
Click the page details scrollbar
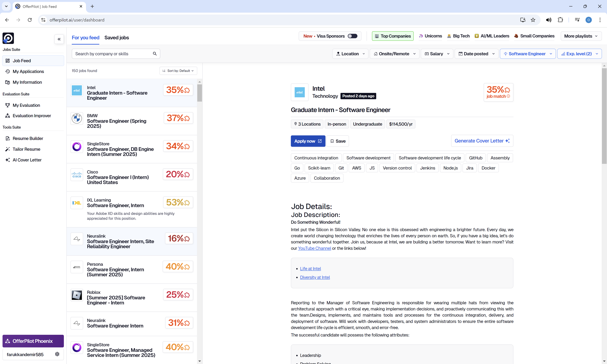tap(604, 116)
